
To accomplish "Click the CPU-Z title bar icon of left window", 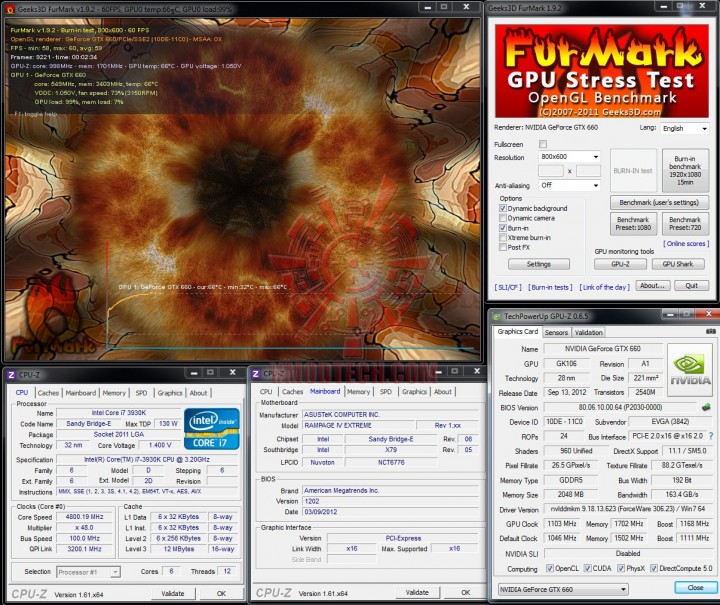I will pos(11,375).
